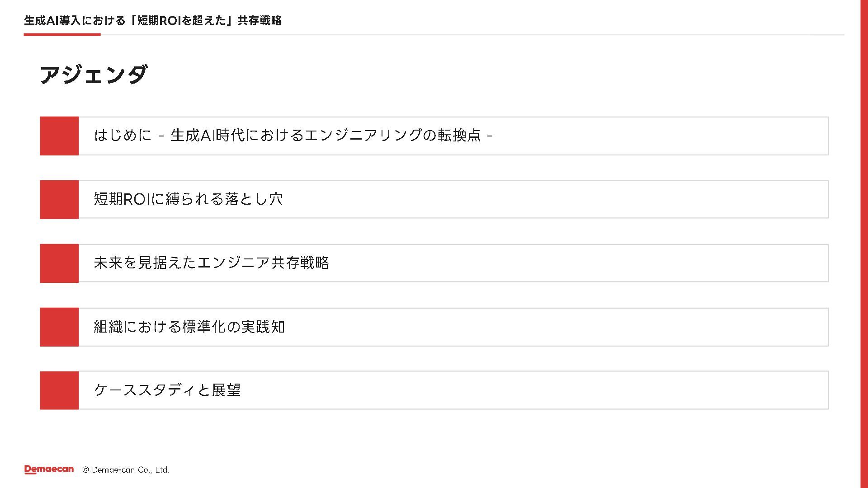The height and width of the screenshot is (488, 868).
Task: Click the gray divider line under header
Action: click(472, 34)
